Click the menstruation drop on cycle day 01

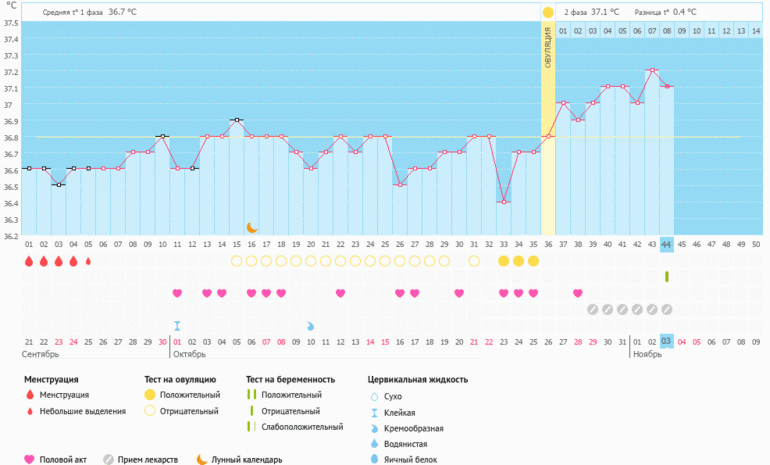coord(29,261)
